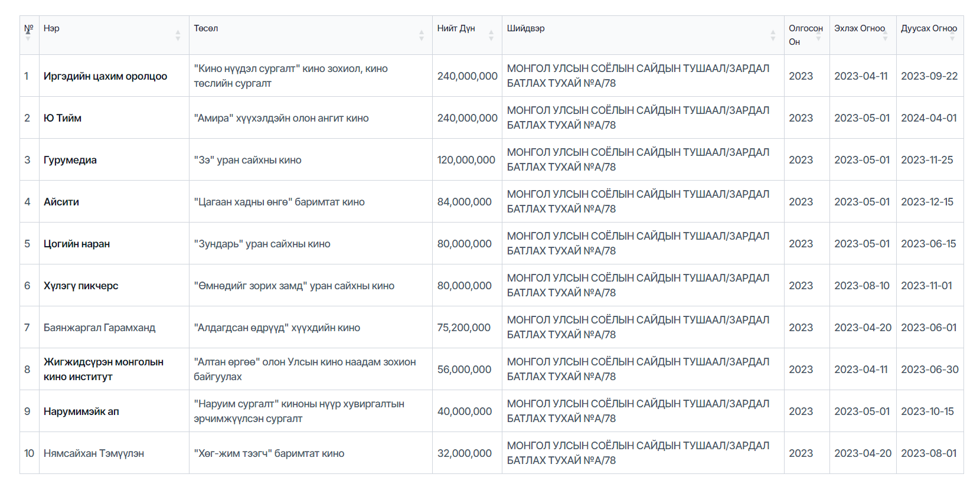Screen dimensions: 980x487
Task: Select the 2024-04-01 end date cell
Action: [x=929, y=118]
